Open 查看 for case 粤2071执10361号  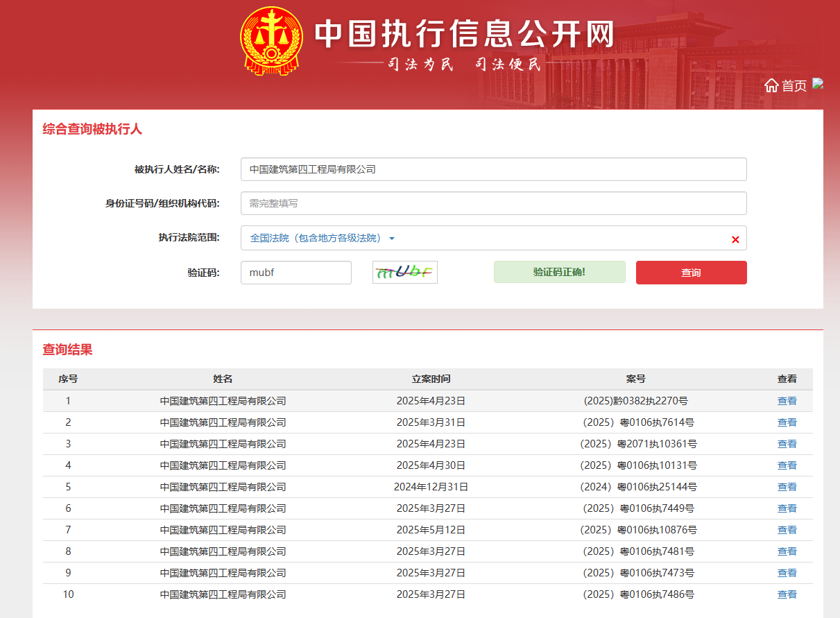[787, 444]
